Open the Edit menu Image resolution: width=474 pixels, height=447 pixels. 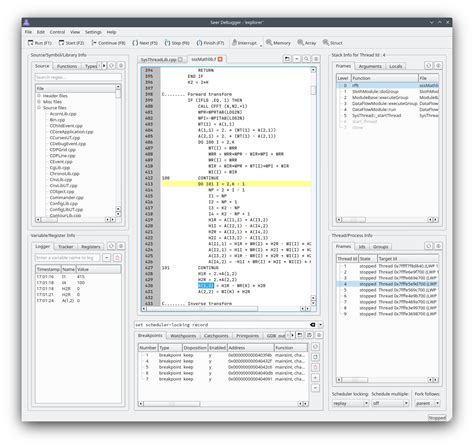coord(41,32)
